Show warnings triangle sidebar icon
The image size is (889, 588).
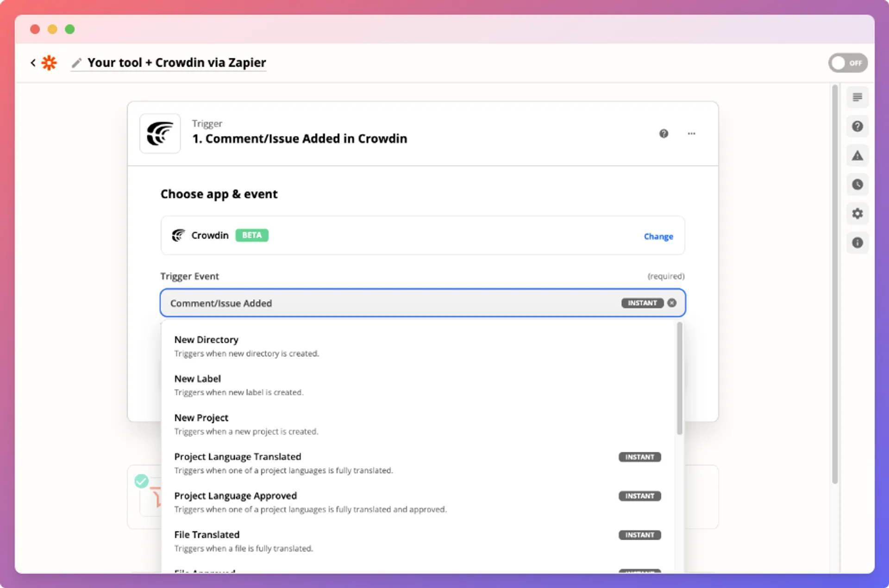(857, 155)
